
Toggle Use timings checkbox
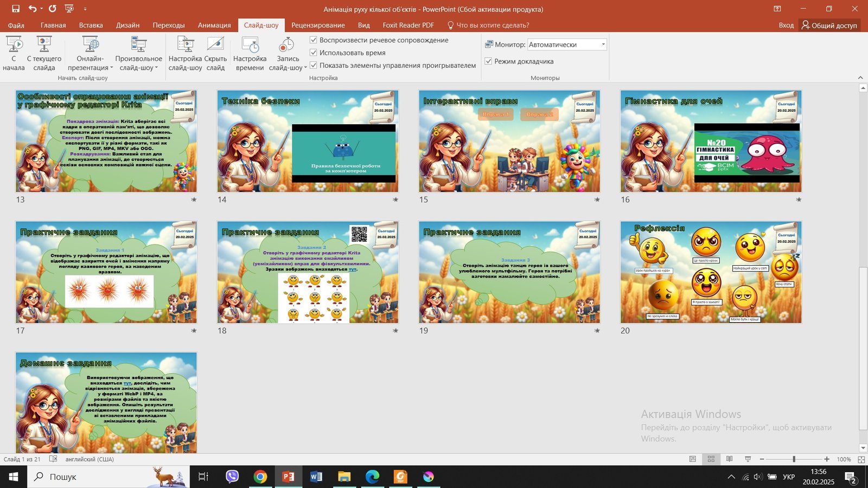313,53
